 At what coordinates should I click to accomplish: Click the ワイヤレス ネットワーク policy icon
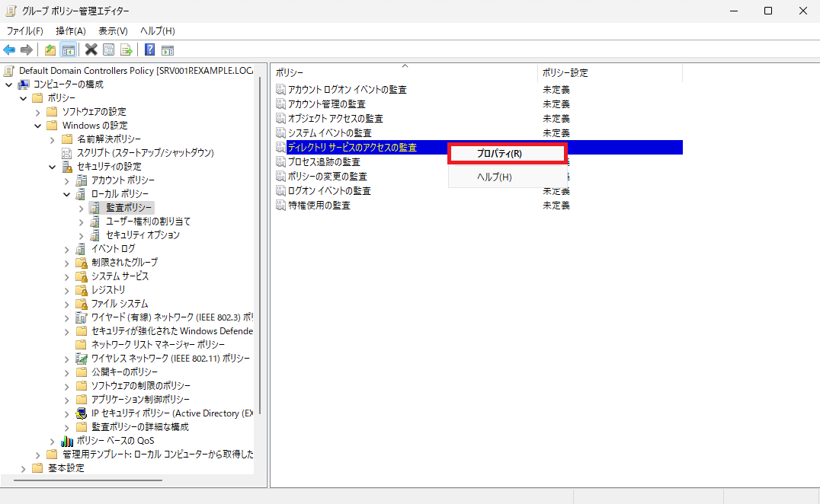click(x=81, y=359)
